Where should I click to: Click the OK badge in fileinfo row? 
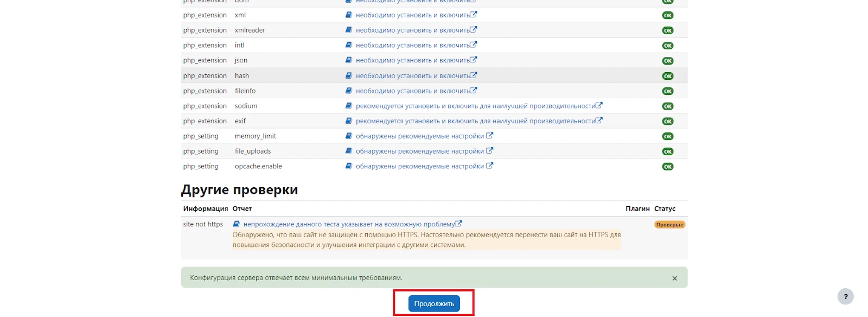point(668,91)
